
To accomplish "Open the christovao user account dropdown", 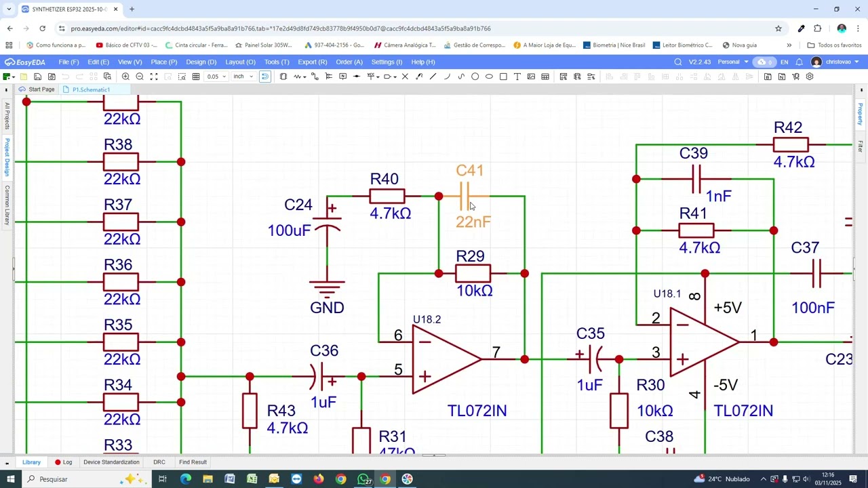I will coord(835,62).
